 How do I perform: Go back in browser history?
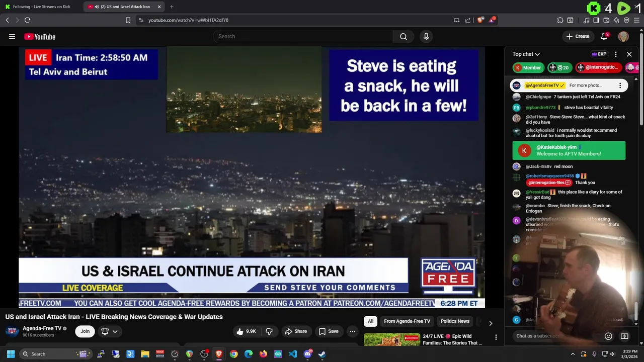click(8, 20)
